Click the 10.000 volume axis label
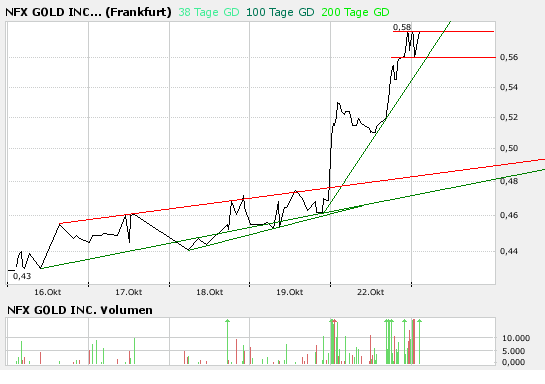 516,338
